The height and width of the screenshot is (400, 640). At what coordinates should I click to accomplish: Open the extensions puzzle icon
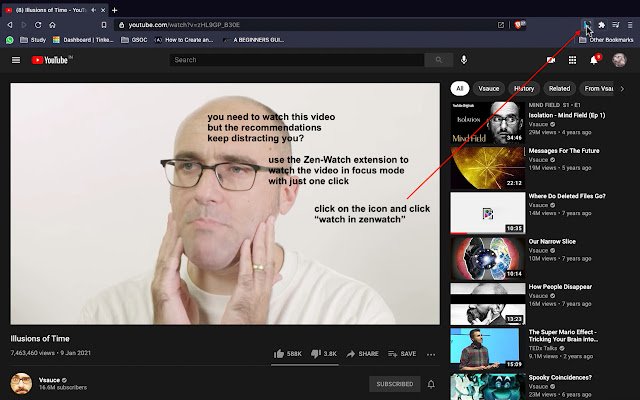coord(601,25)
